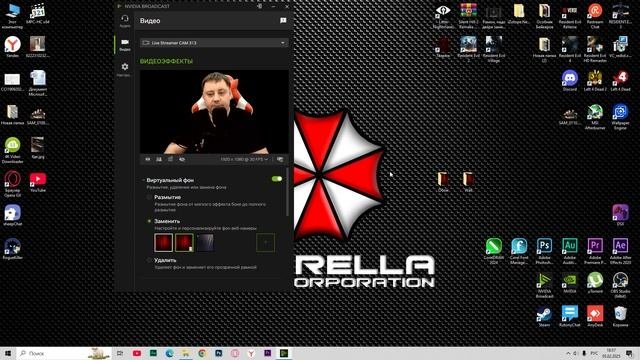Open Adobe Premiere Pro desktop shortcut
Screen dimensions: 640x360
pyautogui.click(x=595, y=251)
